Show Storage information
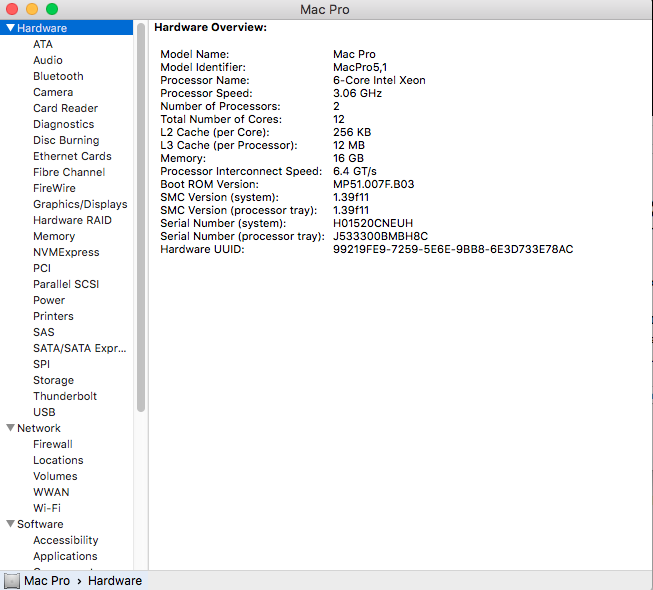This screenshot has height=590, width=653. pyautogui.click(x=54, y=380)
